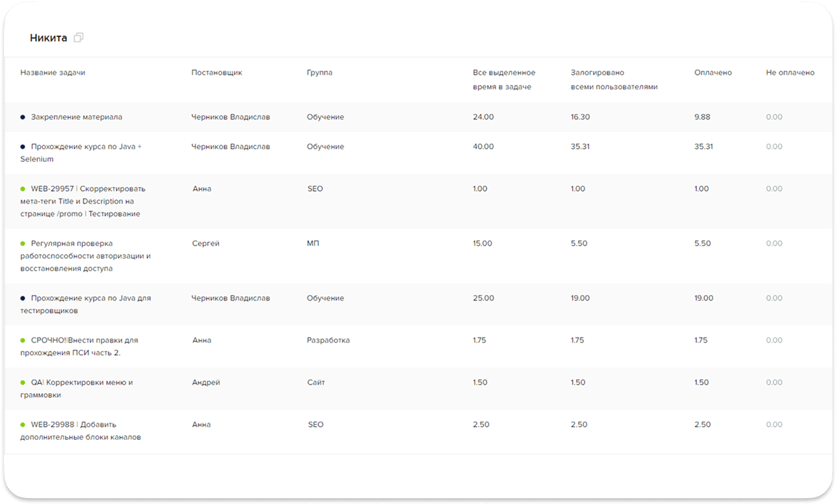Viewport: 837px width, 504px height.
Task: Click the Название задачи column header
Action: [52, 73]
